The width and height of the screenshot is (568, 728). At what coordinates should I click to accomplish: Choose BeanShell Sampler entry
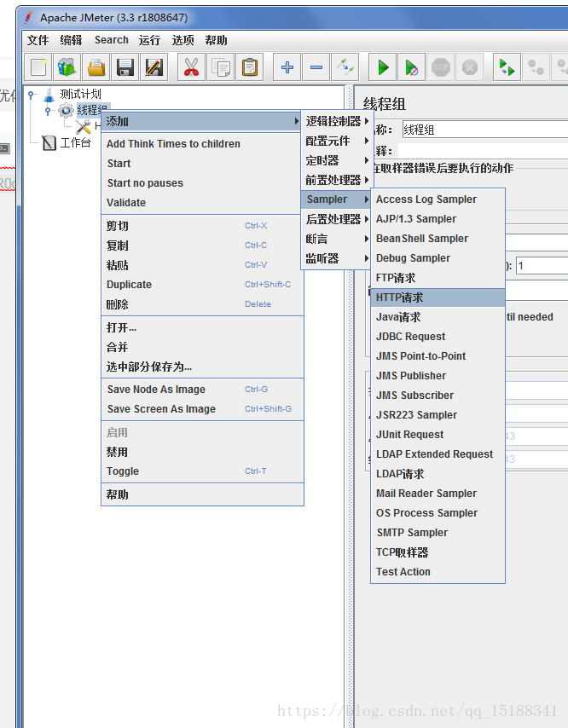point(438,239)
